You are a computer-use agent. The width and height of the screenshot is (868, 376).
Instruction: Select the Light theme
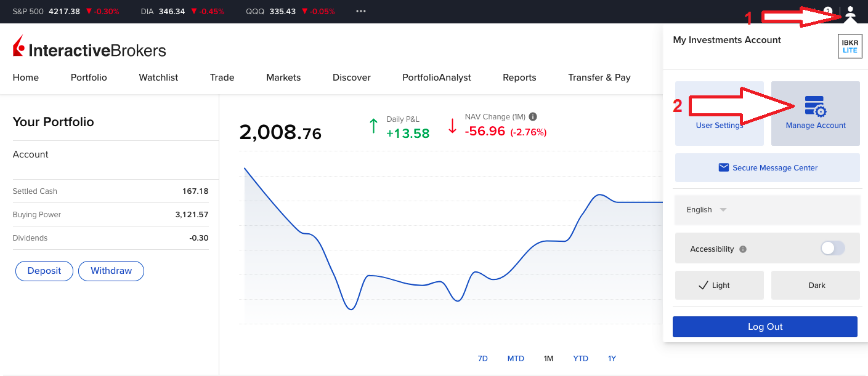(719, 285)
